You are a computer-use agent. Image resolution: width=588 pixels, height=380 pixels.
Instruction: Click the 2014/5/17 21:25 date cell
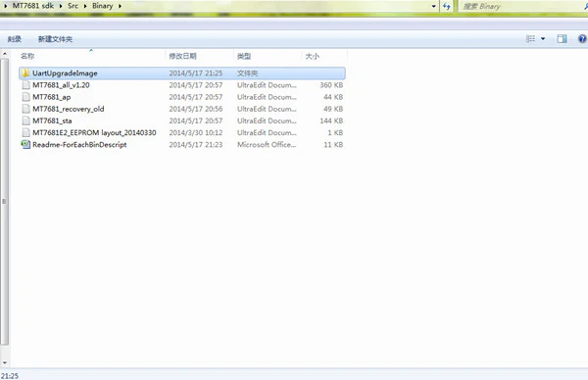(x=196, y=73)
